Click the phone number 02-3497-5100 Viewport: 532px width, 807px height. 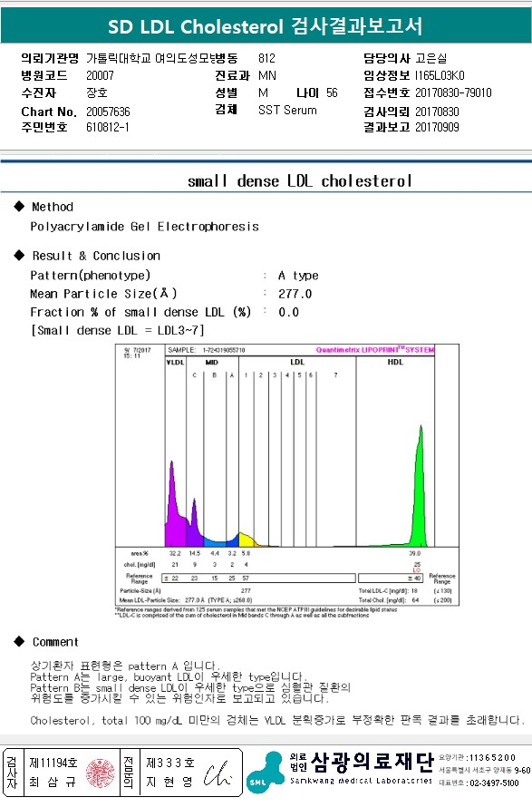coord(494,783)
